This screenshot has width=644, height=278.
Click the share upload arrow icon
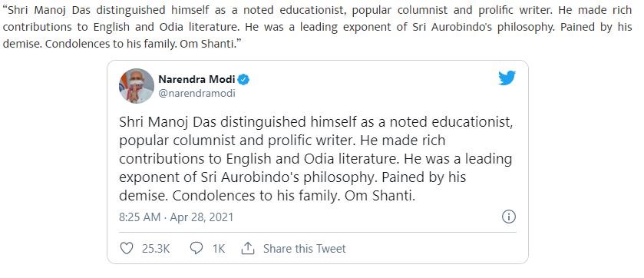(x=248, y=248)
